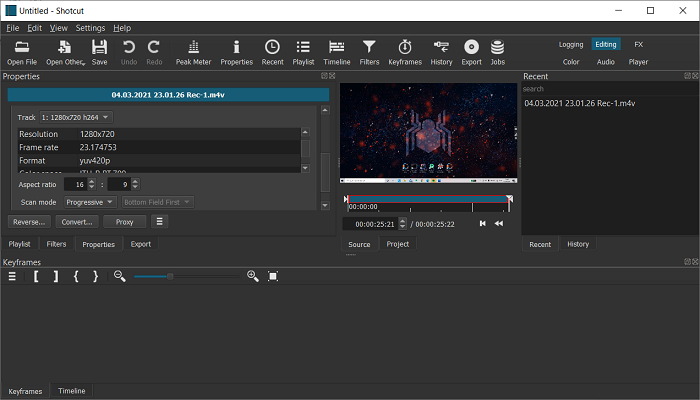The height and width of the screenshot is (400, 700).
Task: Click the Save icon in toolbar
Action: click(x=99, y=52)
